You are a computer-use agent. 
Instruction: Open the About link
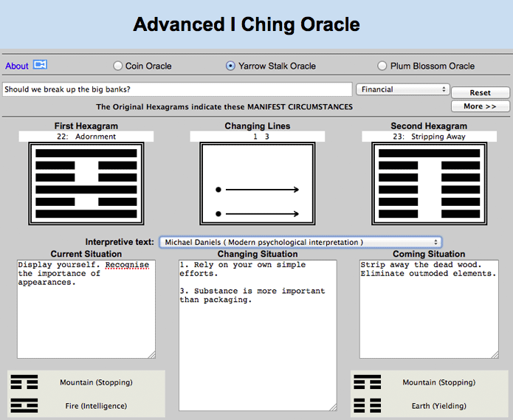click(x=17, y=66)
